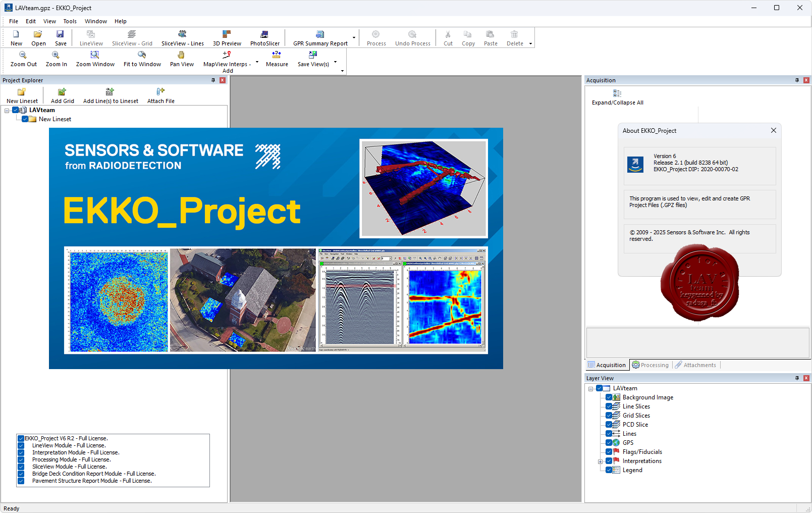
Task: Collapse the LAVteam node in Project Explorer
Action: (7, 111)
